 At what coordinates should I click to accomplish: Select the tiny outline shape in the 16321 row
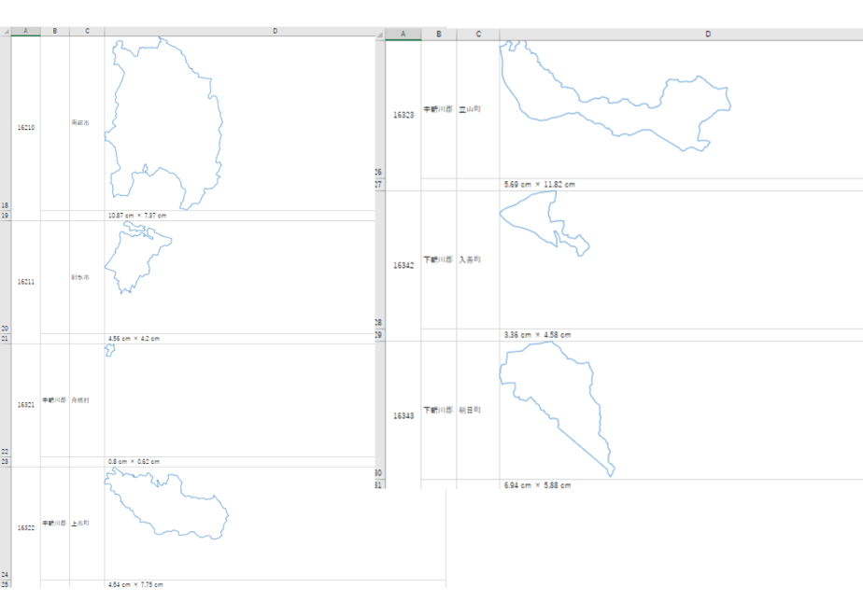[110, 350]
